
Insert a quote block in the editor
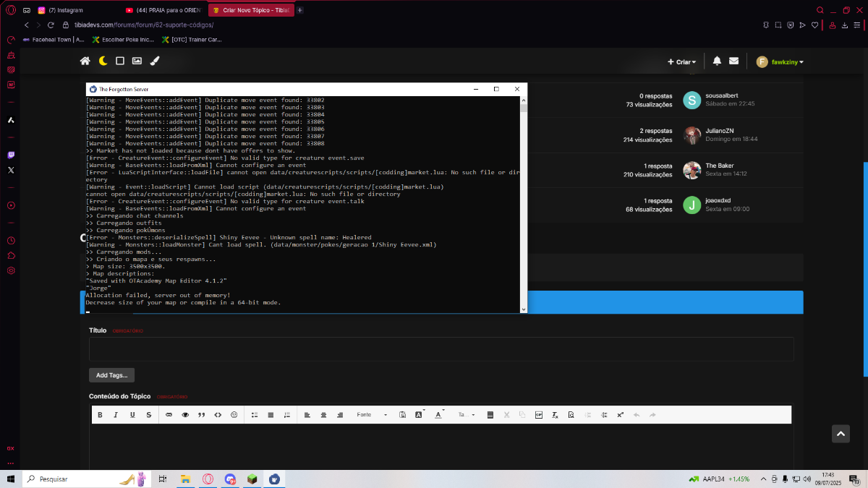[202, 415]
